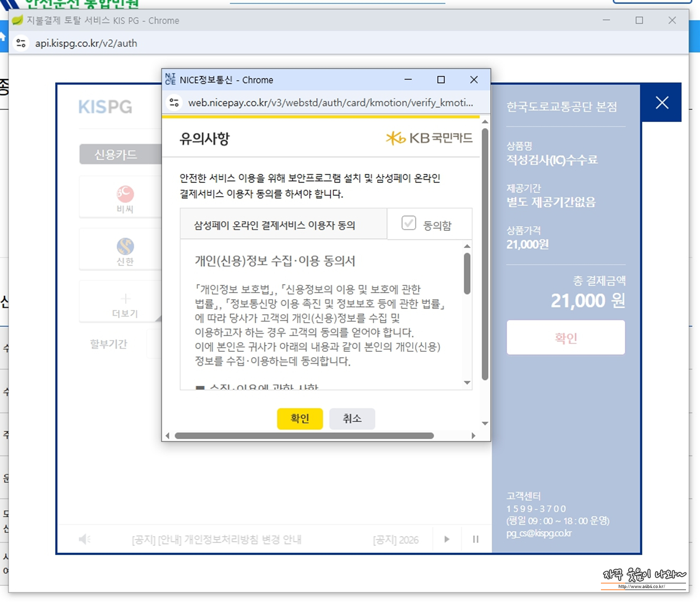Click the white 확인 button in KISPG payment panel

coord(566,338)
